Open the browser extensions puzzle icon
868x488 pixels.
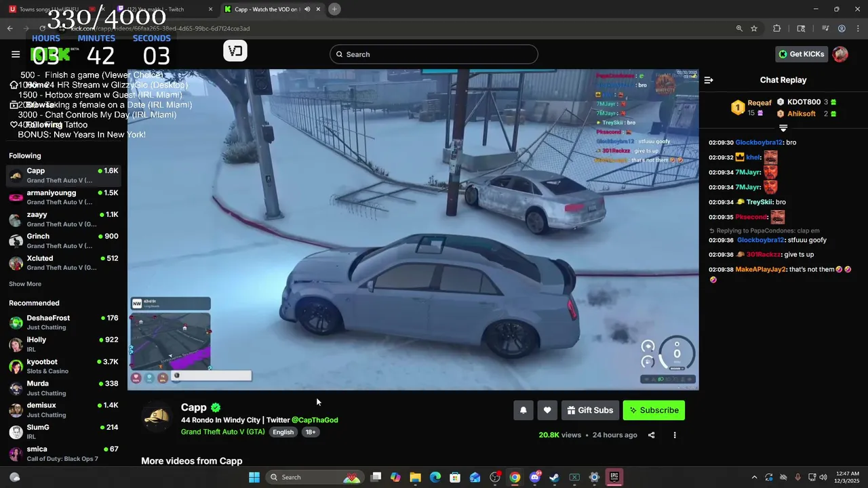(777, 28)
